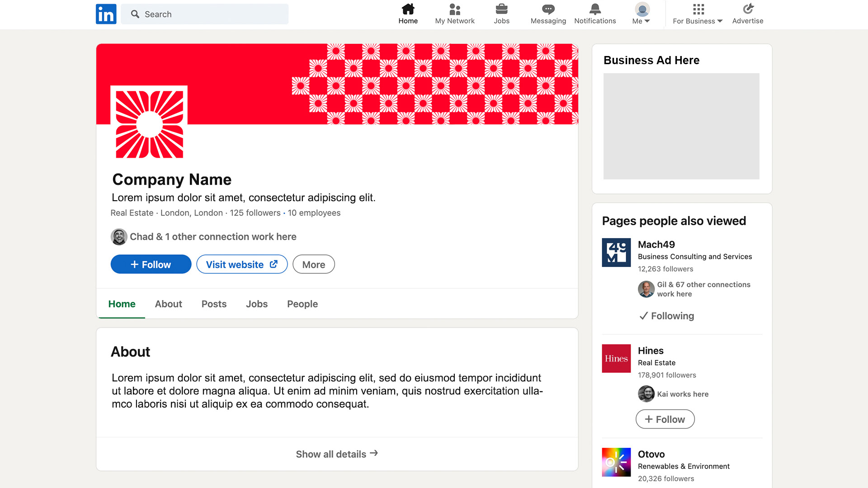Follow the Hines page
The width and height of the screenshot is (868, 488).
[x=665, y=419]
